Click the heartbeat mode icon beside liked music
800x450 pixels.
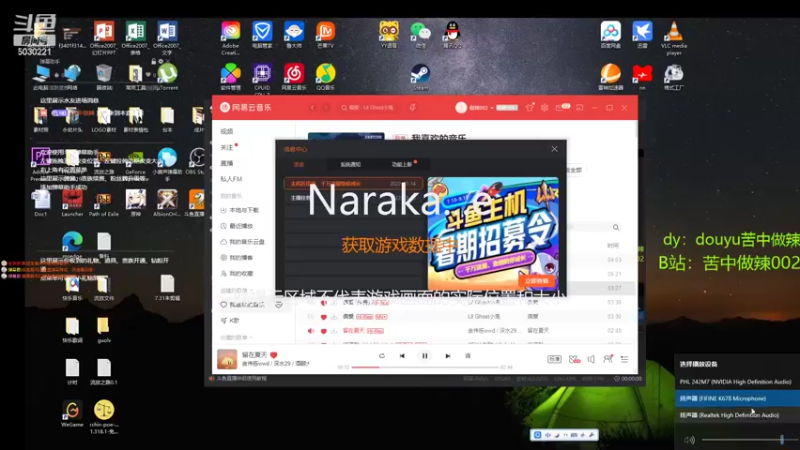pyautogui.click(x=279, y=305)
